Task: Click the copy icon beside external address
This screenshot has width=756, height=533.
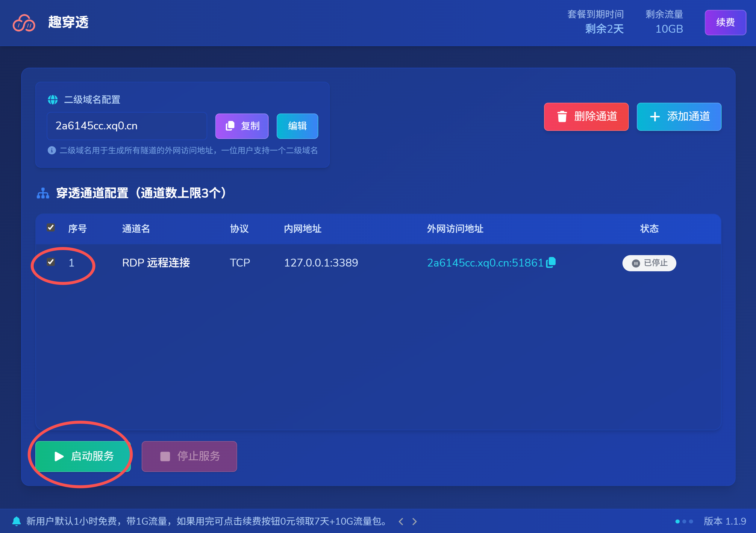Action: [x=551, y=262]
